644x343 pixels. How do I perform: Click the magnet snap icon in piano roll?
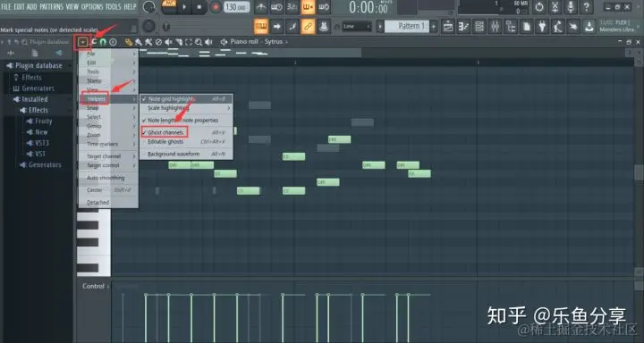[104, 42]
